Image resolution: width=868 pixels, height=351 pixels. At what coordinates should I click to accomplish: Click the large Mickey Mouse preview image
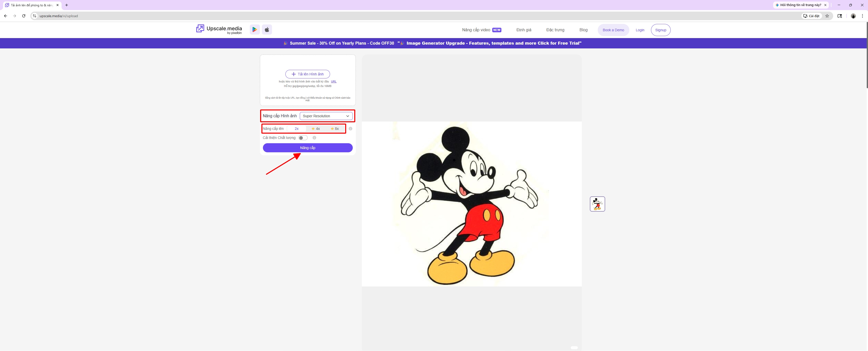click(472, 204)
